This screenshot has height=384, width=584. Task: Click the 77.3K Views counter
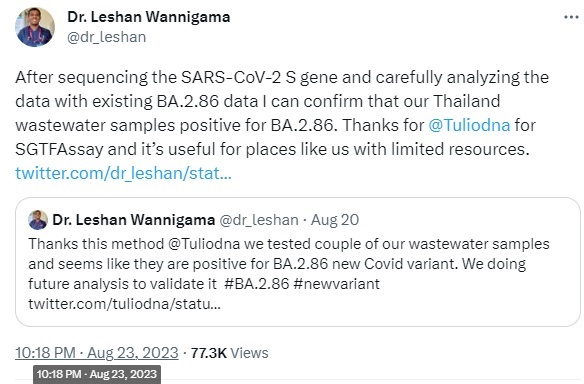click(229, 353)
